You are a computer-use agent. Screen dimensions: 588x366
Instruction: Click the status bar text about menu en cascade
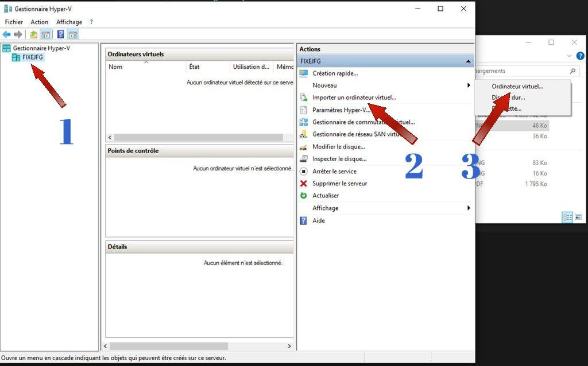pyautogui.click(x=114, y=358)
